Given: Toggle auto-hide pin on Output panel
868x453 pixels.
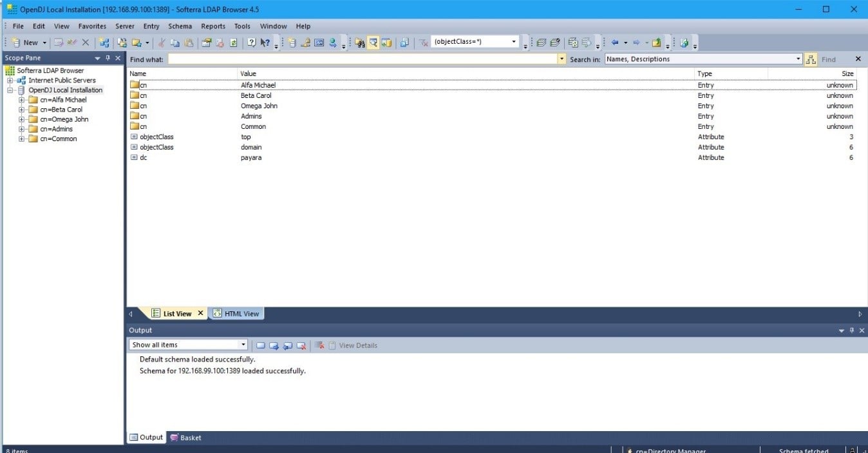Looking at the screenshot, I should (851, 331).
